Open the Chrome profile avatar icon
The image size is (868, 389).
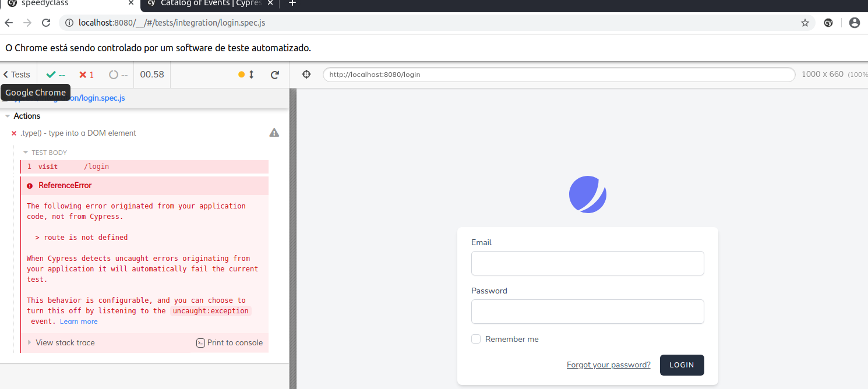coord(854,23)
